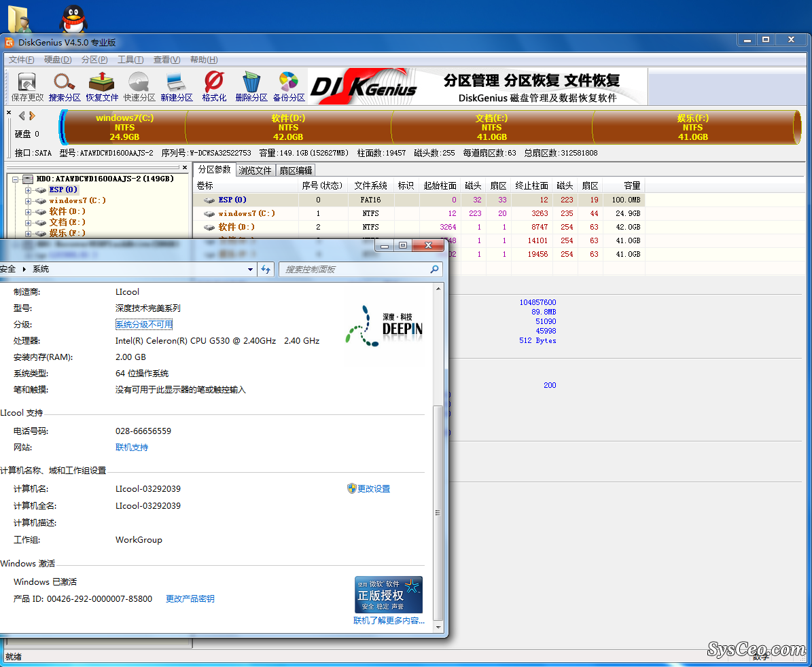812x667 pixels.
Task: Click the ESP (0) drive icon in table
Action: 209,200
